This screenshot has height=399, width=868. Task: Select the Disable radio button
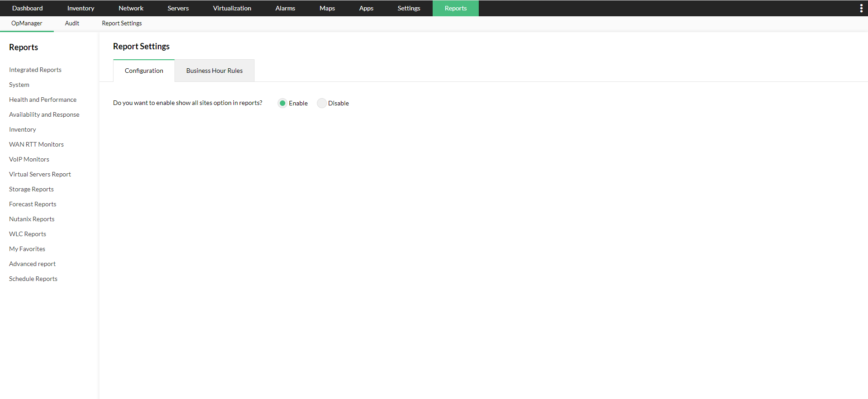321,103
